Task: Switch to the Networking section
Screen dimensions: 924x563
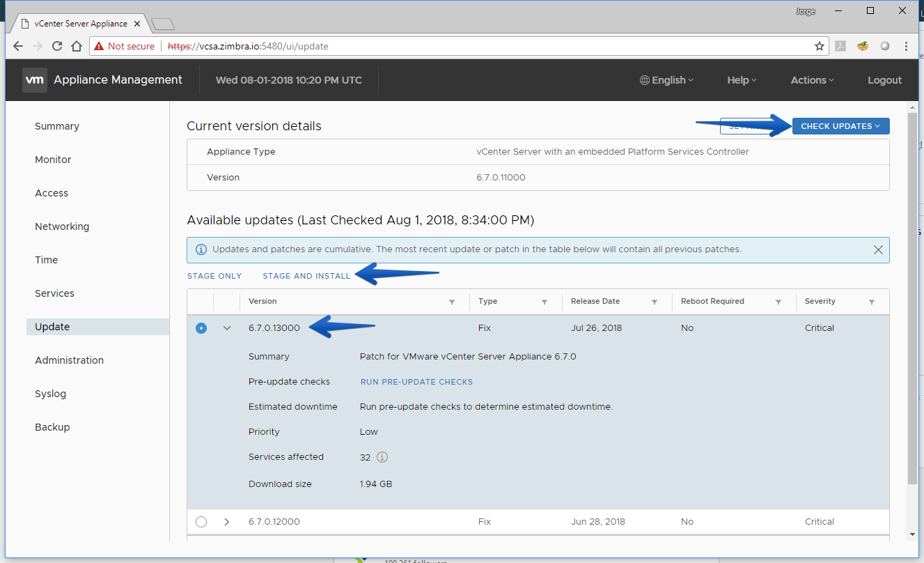Action: point(62,226)
